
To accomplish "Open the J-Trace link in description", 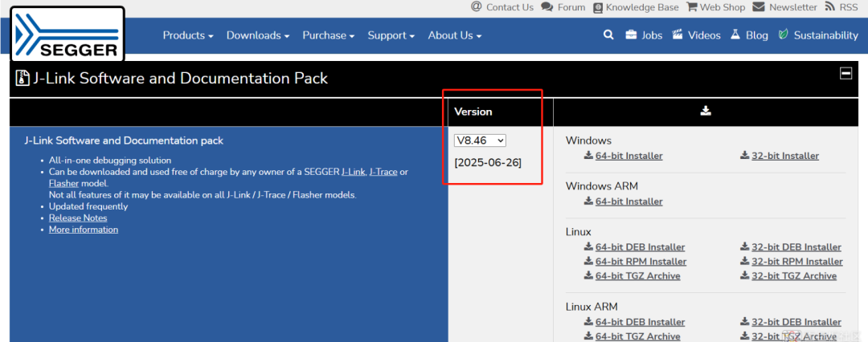I will pos(383,172).
